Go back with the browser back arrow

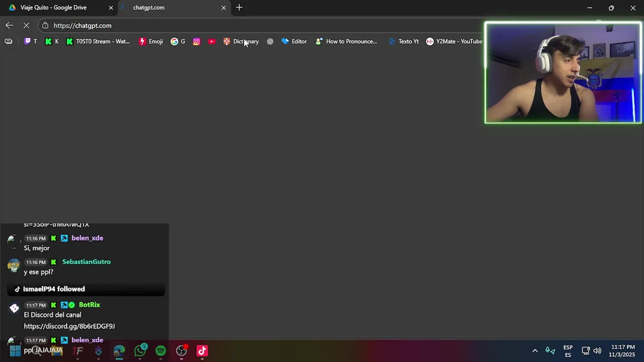pyautogui.click(x=9, y=25)
